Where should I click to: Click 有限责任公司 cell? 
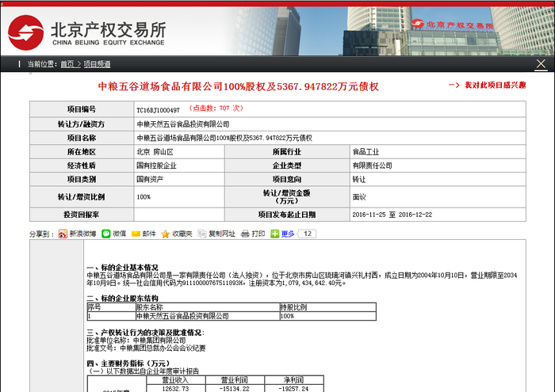click(x=438, y=166)
